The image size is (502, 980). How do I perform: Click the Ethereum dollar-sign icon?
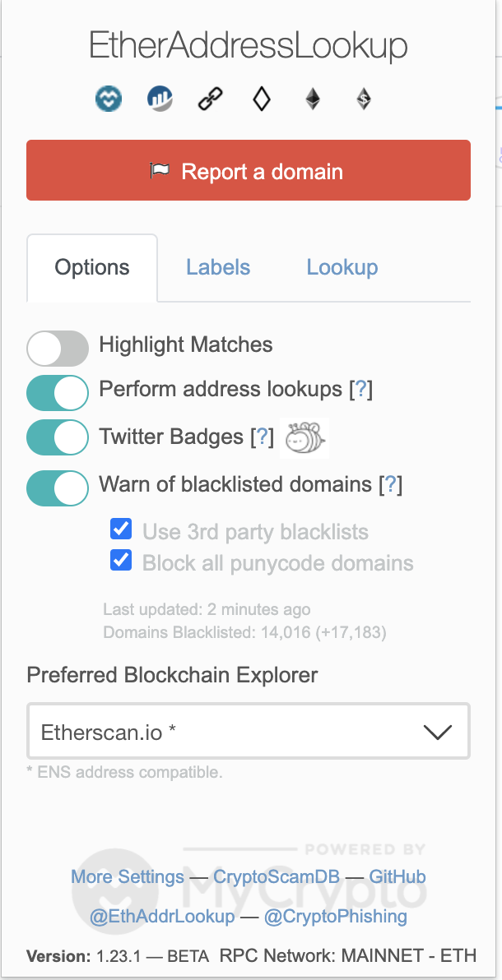[x=364, y=99]
